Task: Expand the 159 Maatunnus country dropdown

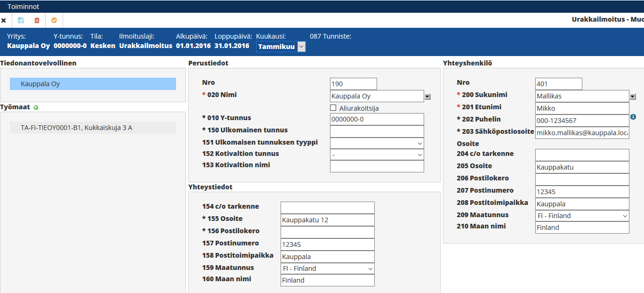Action: [327, 269]
